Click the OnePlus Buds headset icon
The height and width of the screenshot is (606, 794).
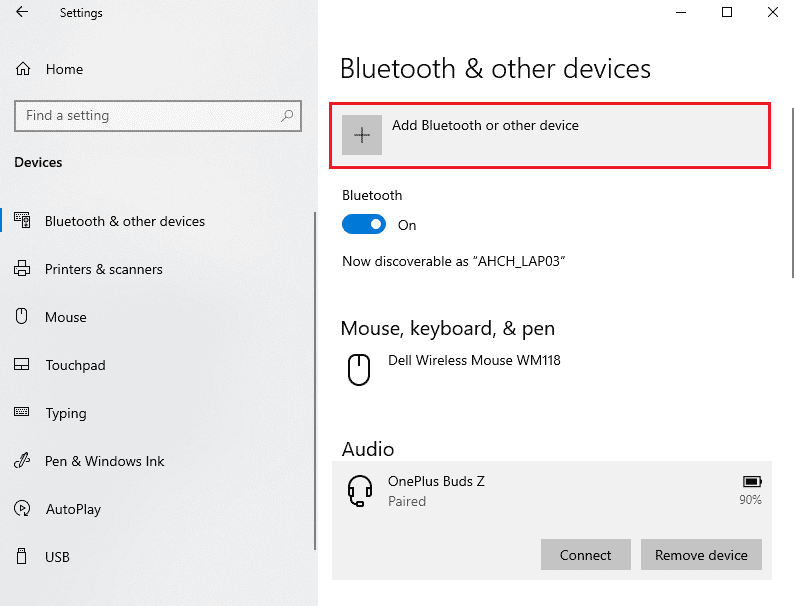pos(360,491)
